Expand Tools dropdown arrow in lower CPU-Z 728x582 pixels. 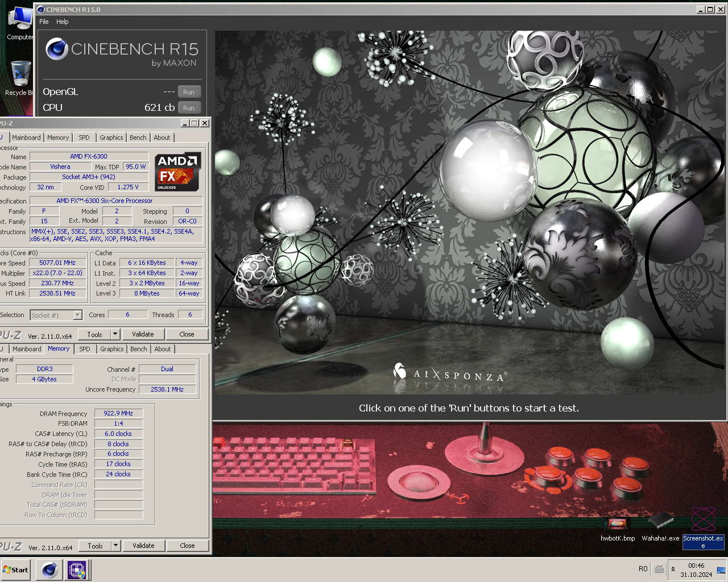tap(115, 546)
